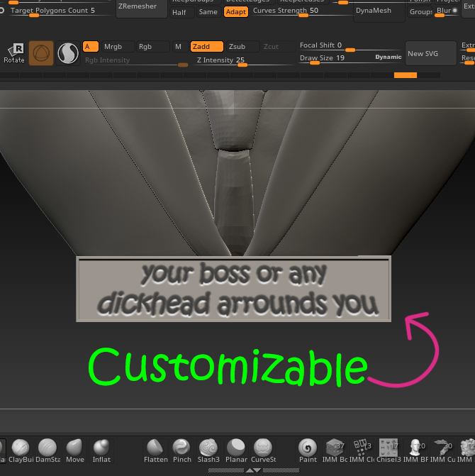Select the IMM Cu brush with 30
The image size is (475, 476).
[x=442, y=450]
